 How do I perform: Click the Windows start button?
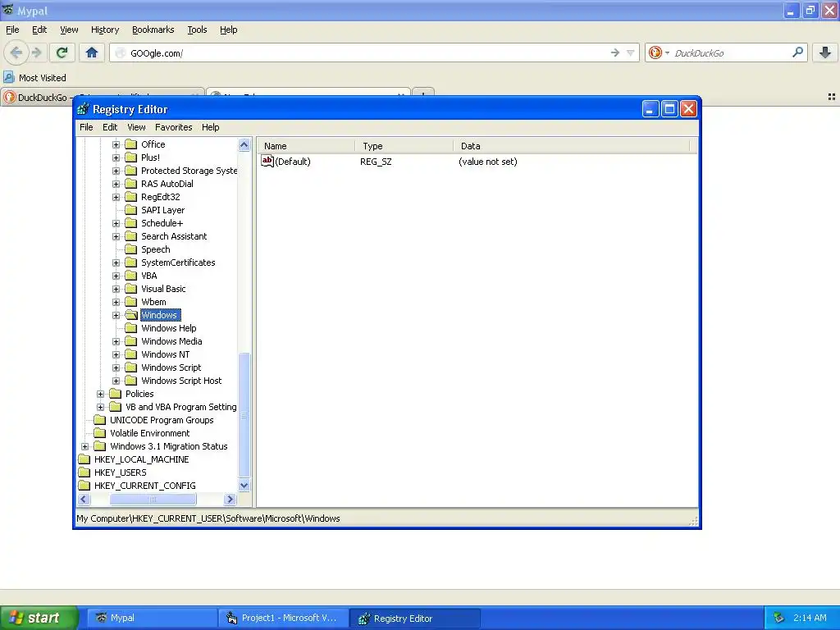pos(39,618)
